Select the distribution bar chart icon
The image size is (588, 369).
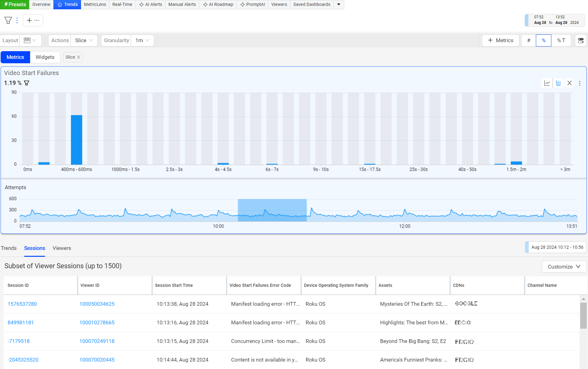coord(558,83)
